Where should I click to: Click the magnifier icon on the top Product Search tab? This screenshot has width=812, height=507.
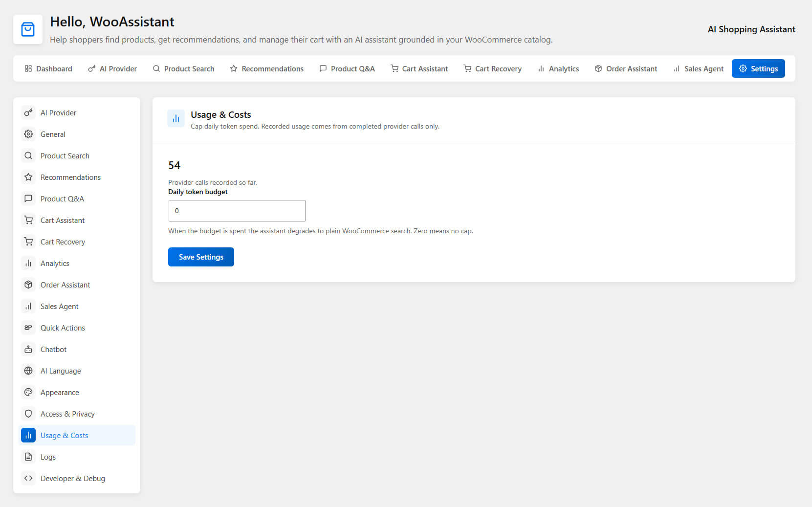click(x=156, y=68)
